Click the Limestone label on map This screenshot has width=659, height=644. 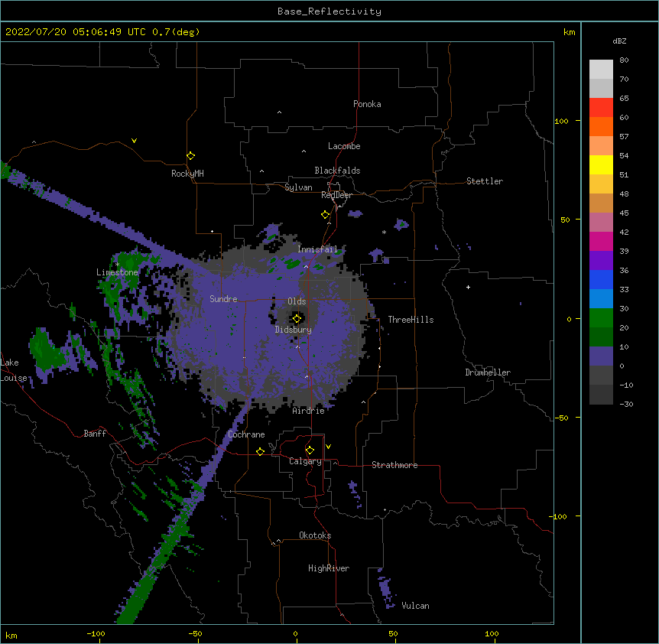tap(117, 272)
